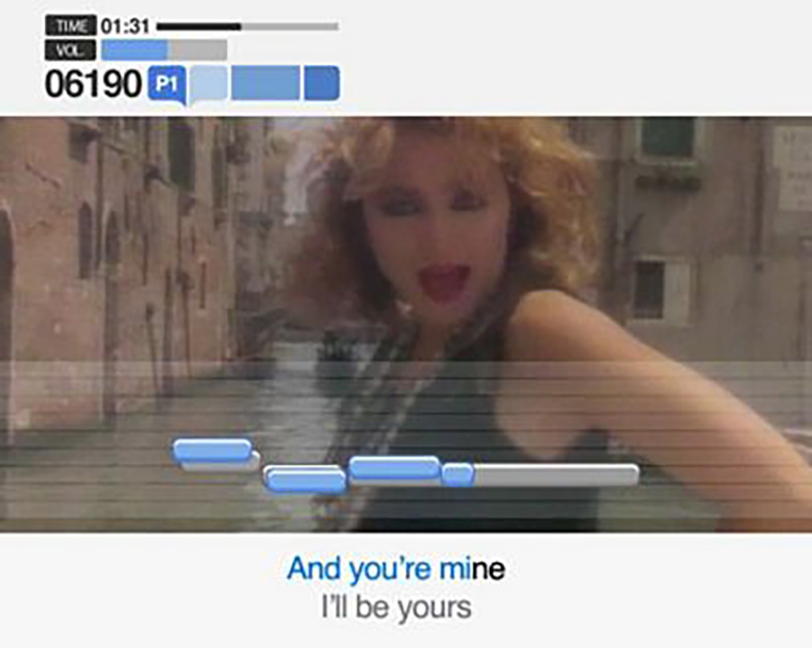Click the P1 player badge
This screenshot has width=812, height=648.
coord(167,84)
